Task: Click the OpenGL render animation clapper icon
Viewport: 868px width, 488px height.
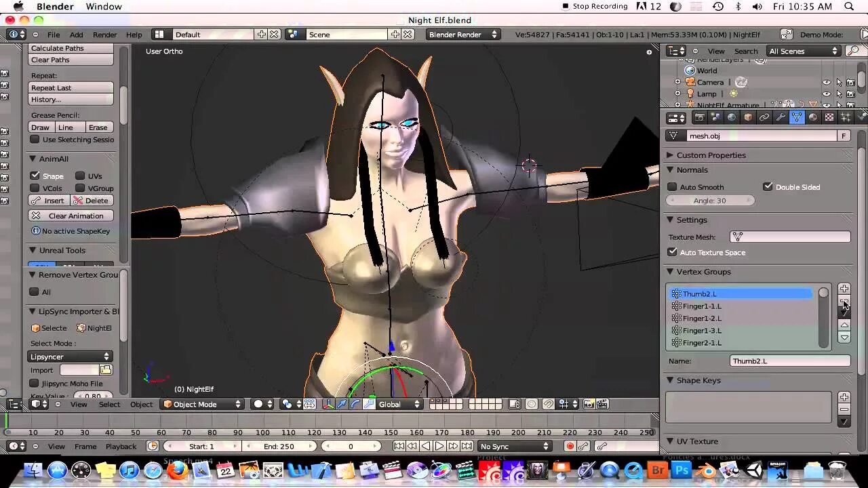Action: (601, 404)
